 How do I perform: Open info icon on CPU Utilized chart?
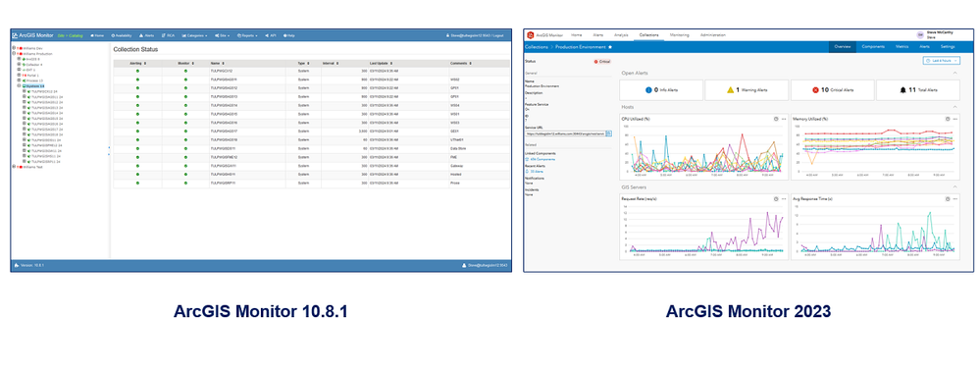click(775, 118)
